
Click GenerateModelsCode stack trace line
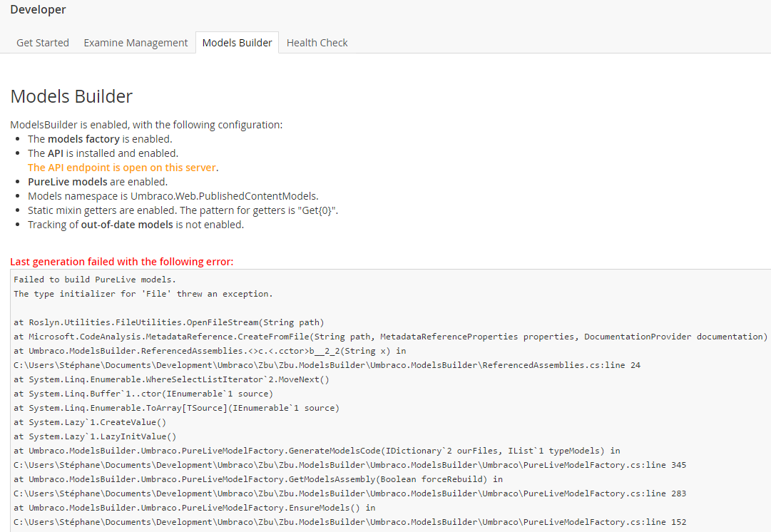tap(317, 451)
